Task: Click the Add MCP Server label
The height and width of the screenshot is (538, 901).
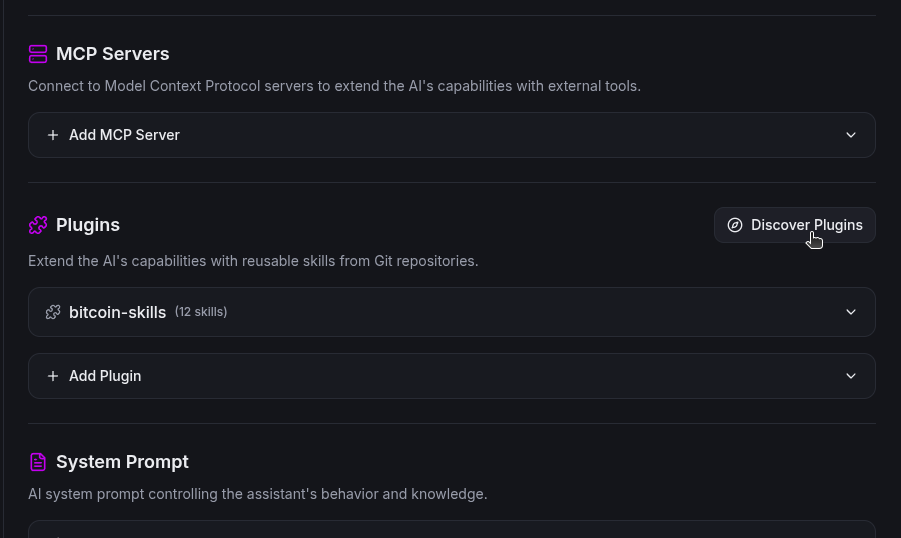Action: pyautogui.click(x=124, y=135)
